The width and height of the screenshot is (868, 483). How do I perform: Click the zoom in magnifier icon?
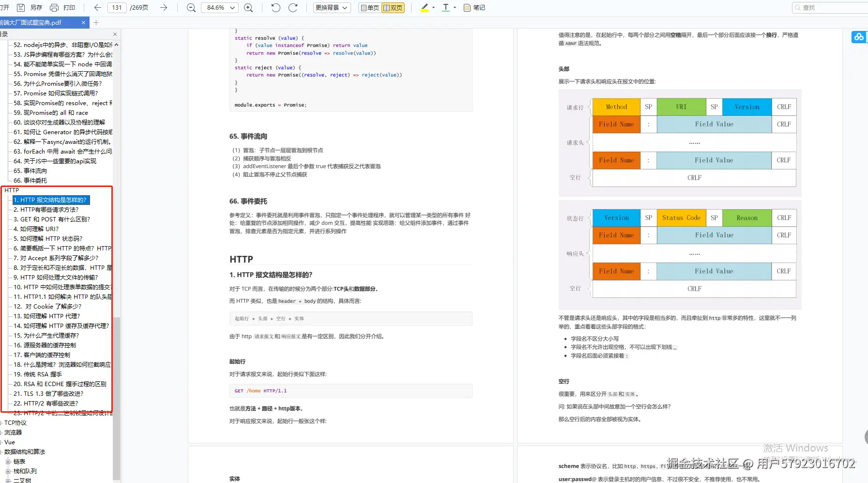248,8
